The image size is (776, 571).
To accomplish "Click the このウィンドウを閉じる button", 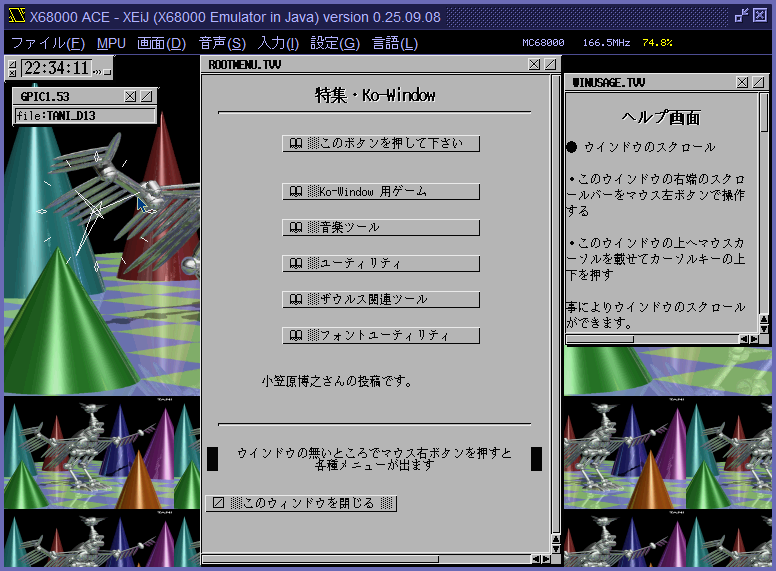I will [x=301, y=503].
